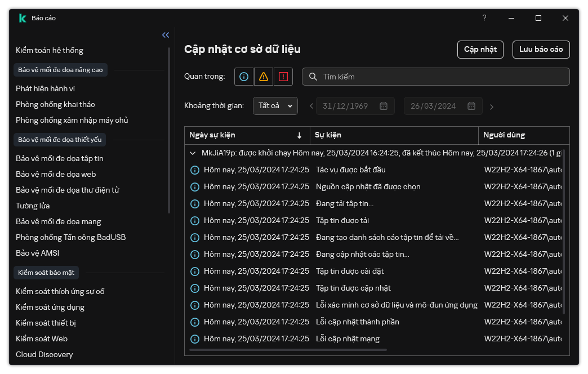Image resolution: width=588 pixels, height=374 pixels.
Task: Go to next time period arrow
Action: point(492,106)
